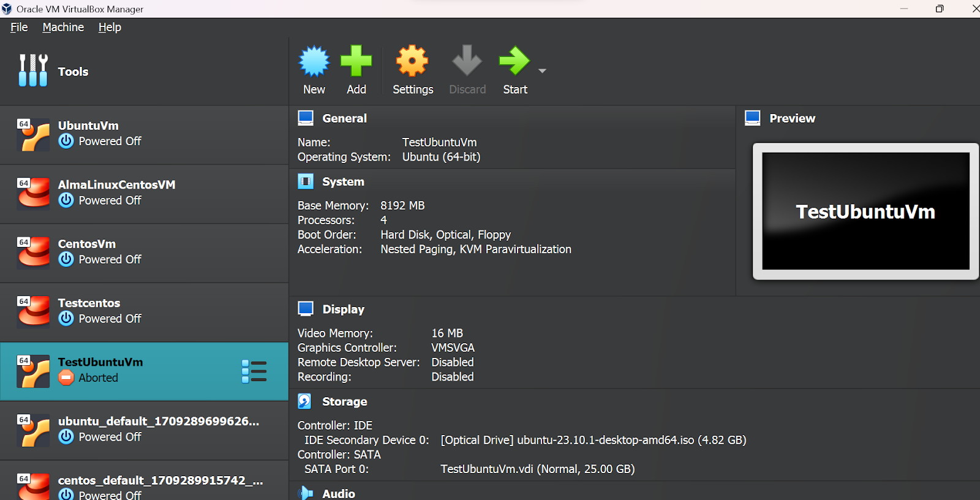Click the centos_default_1709289915742 OS icon
Image resolution: width=980 pixels, height=500 pixels.
point(33,487)
